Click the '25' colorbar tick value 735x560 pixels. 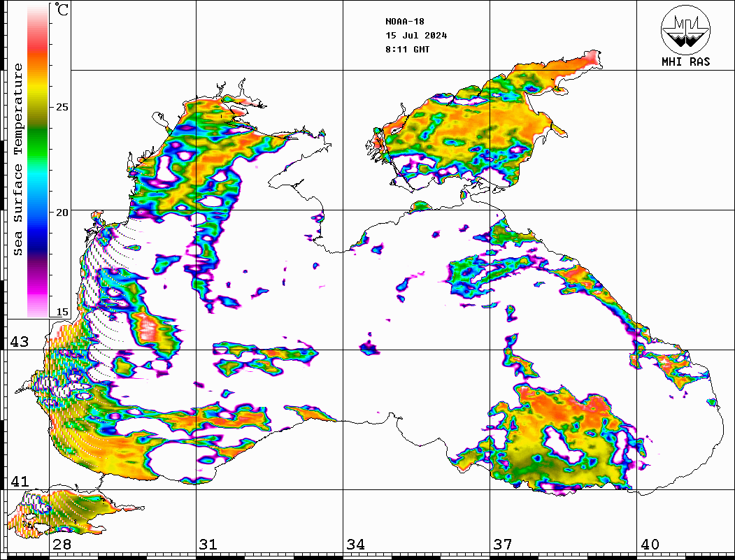(x=62, y=107)
